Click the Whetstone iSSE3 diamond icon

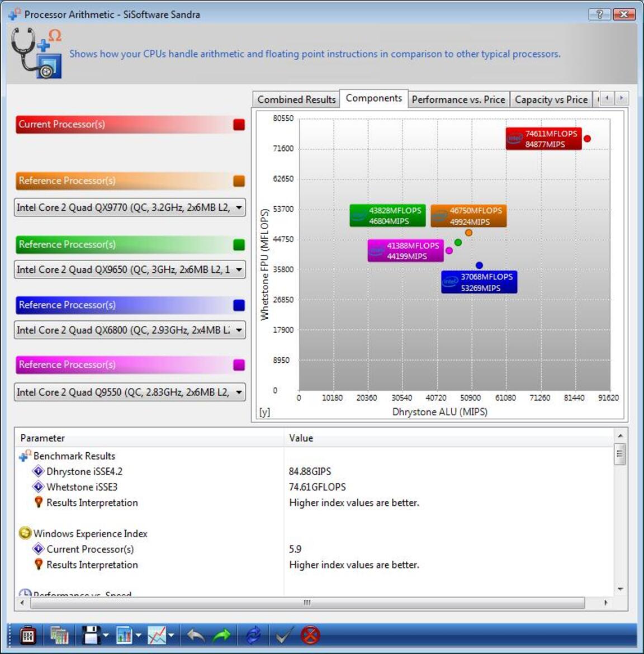pos(39,487)
